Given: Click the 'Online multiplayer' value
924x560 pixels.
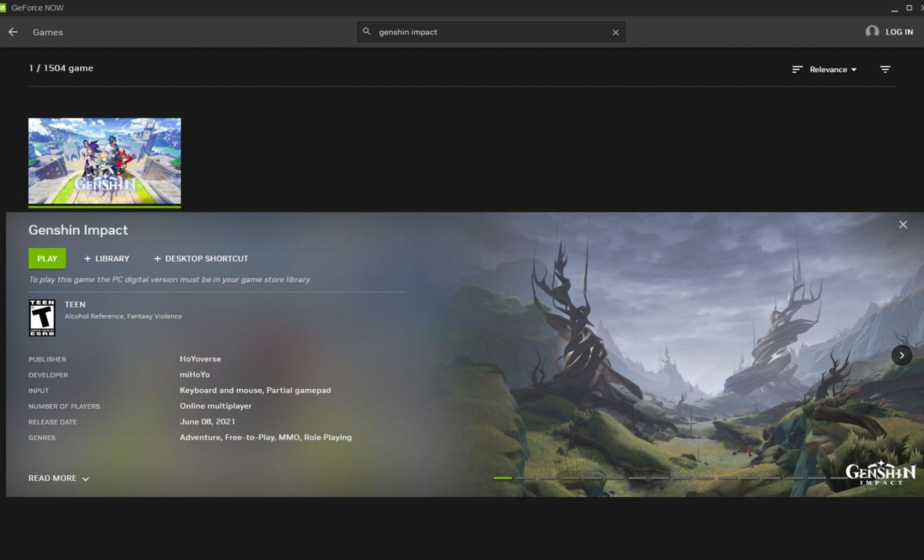Looking at the screenshot, I should point(216,406).
